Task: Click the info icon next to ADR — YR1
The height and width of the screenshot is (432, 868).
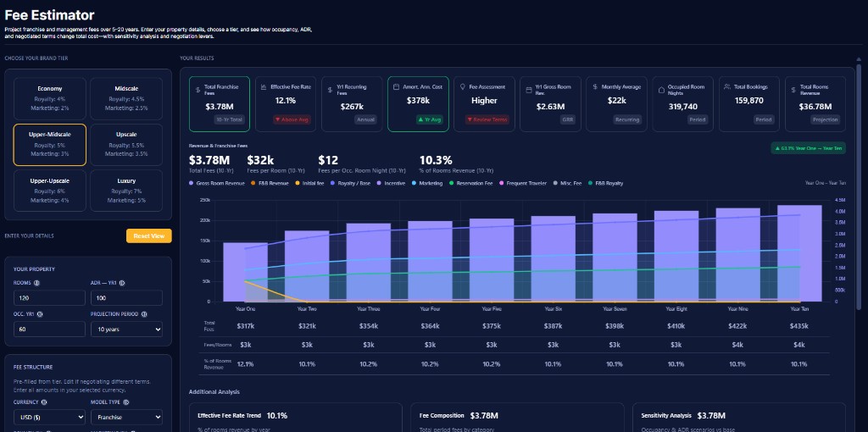Action: [x=122, y=283]
